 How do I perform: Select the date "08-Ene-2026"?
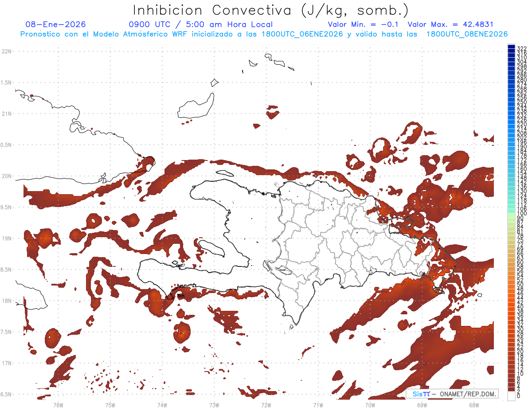(x=56, y=24)
